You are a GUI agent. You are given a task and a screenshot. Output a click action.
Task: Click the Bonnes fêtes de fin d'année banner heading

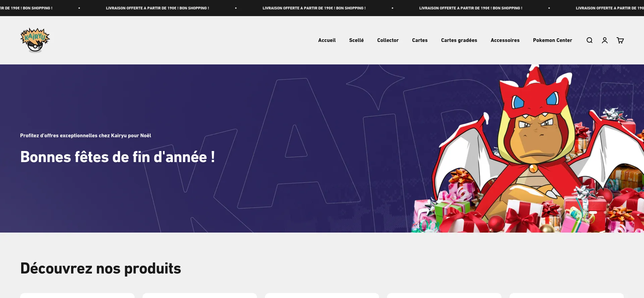click(117, 157)
